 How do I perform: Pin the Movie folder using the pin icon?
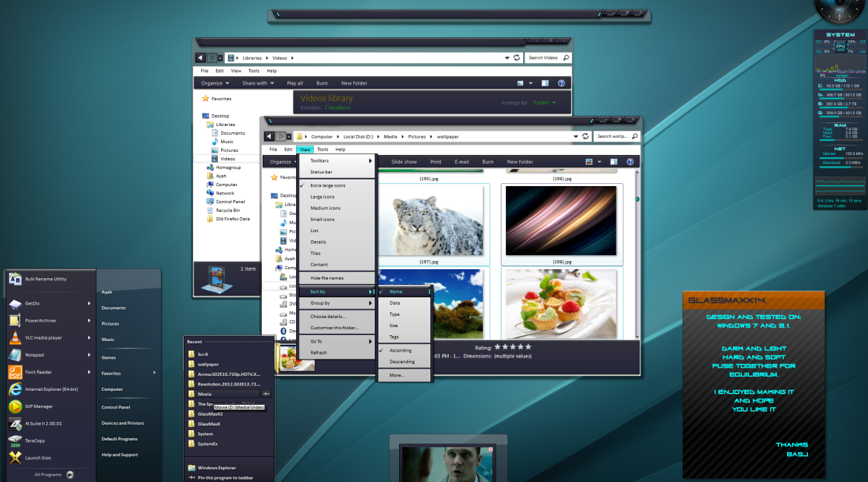266,394
